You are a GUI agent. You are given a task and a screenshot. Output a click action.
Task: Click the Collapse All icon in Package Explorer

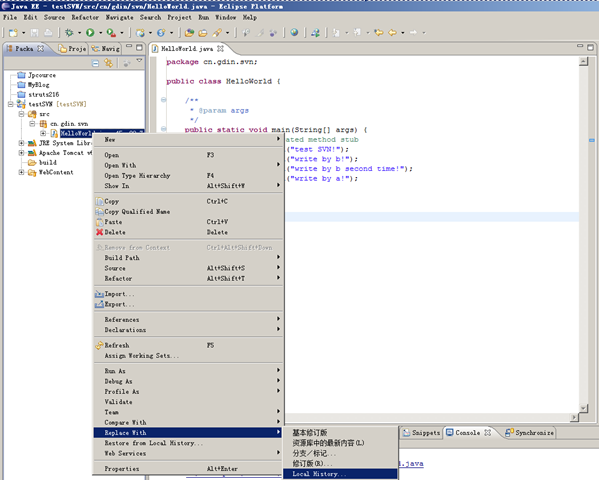[96, 63]
